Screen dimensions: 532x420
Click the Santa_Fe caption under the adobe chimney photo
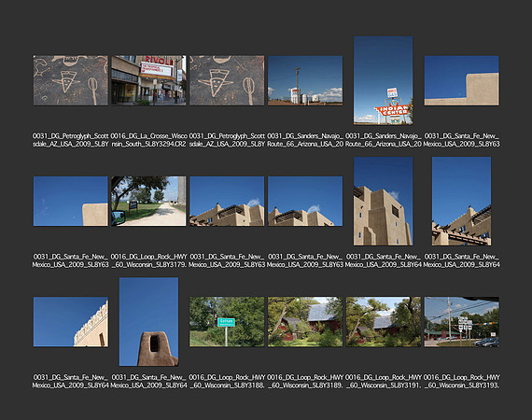click(148, 382)
